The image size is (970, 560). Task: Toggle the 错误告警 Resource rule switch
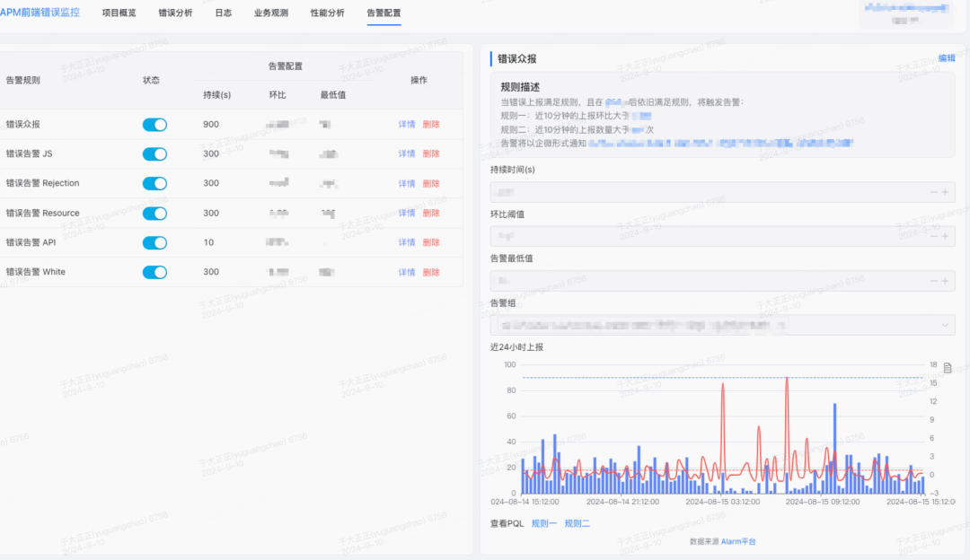click(154, 214)
